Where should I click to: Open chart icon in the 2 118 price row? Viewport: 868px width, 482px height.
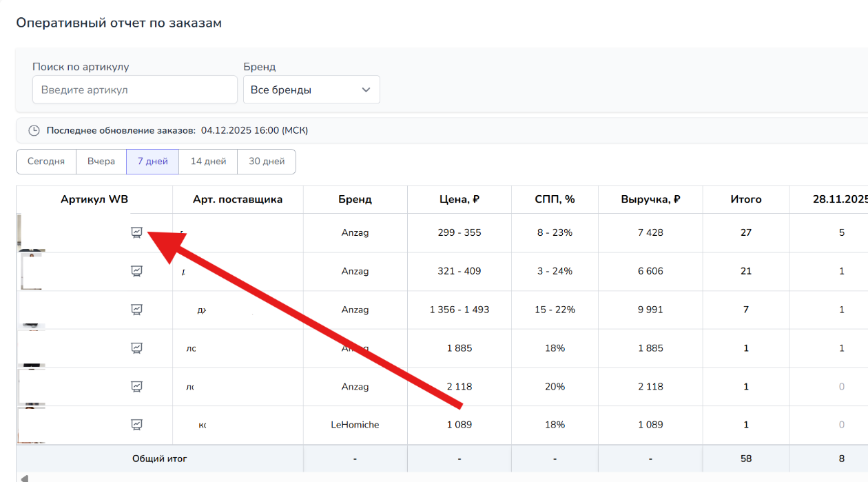(x=136, y=386)
